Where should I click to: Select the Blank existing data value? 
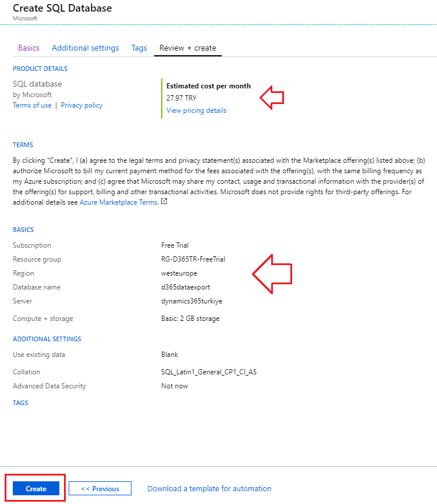(169, 355)
